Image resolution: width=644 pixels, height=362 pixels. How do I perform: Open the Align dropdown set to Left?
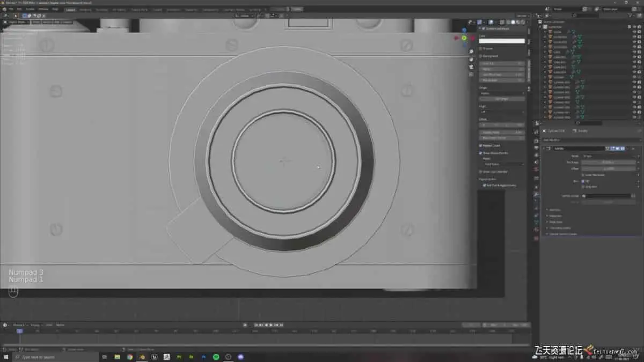click(502, 112)
